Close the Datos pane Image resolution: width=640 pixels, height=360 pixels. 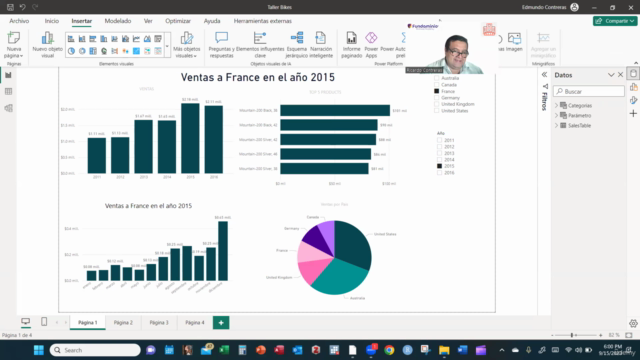click(620, 75)
